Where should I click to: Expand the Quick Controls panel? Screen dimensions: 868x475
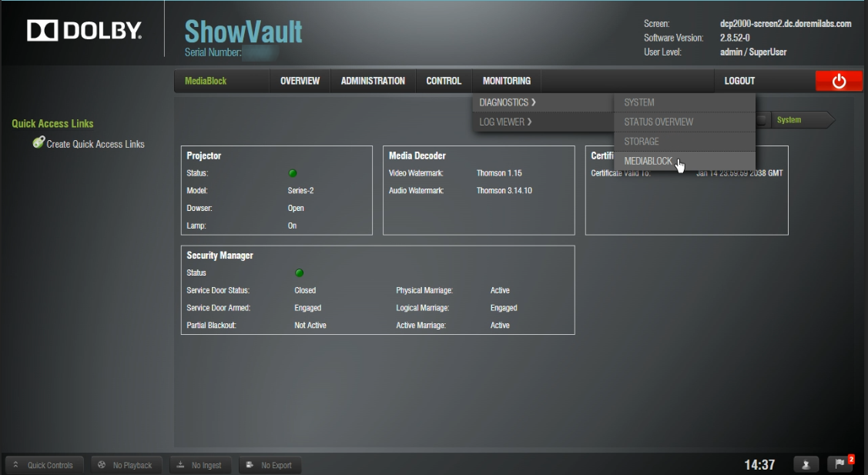tap(44, 465)
